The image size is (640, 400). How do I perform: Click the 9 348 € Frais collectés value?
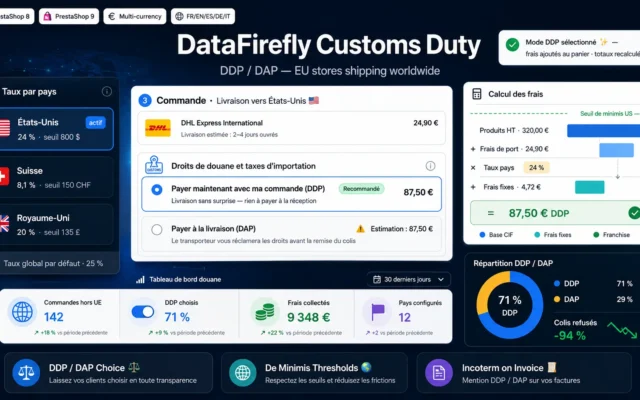click(x=309, y=317)
